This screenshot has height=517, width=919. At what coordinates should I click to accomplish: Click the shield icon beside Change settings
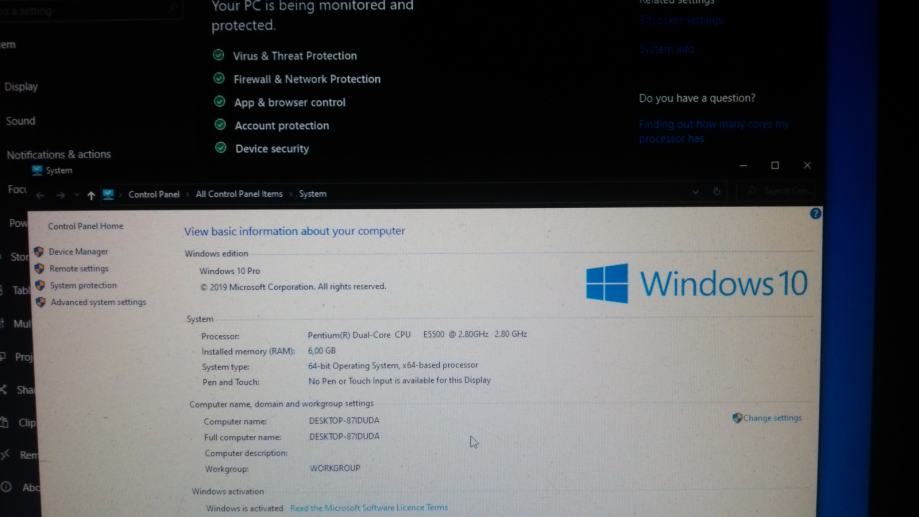point(737,418)
